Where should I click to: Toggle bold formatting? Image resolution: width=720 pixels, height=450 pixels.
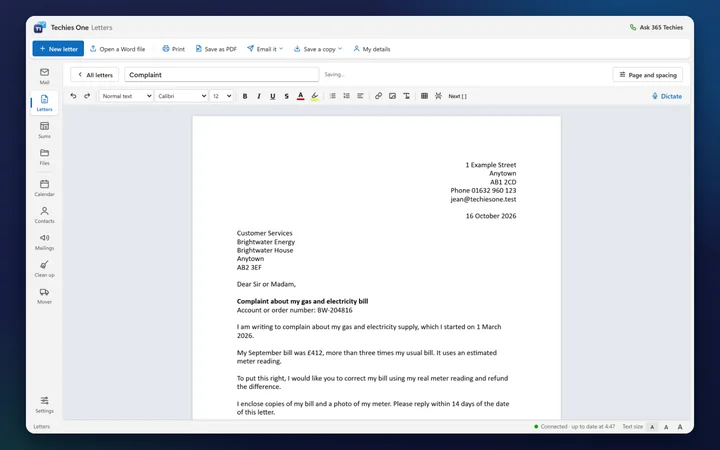pos(245,96)
